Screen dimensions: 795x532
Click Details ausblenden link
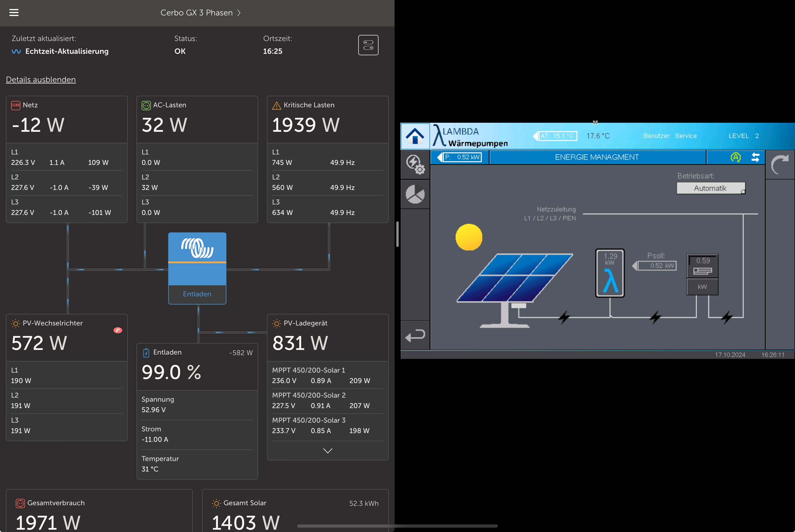[41, 79]
